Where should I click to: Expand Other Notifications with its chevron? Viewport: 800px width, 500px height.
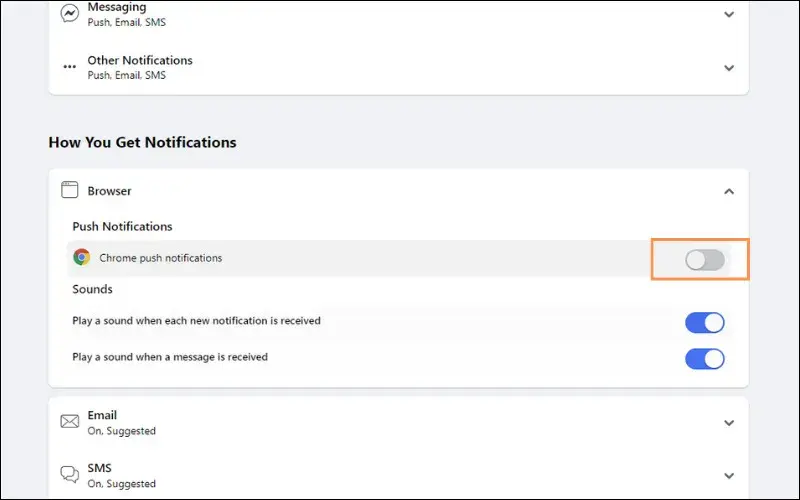coord(729,68)
